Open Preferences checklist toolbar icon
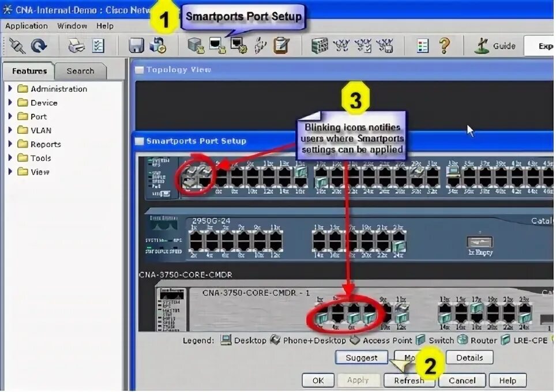This screenshot has width=556, height=392. 98,46
